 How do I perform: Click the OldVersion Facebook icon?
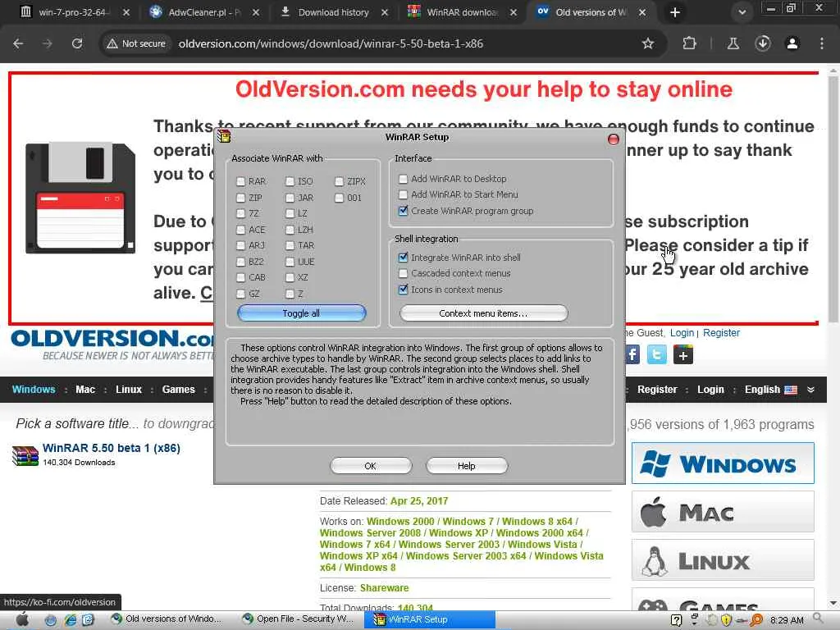click(632, 354)
